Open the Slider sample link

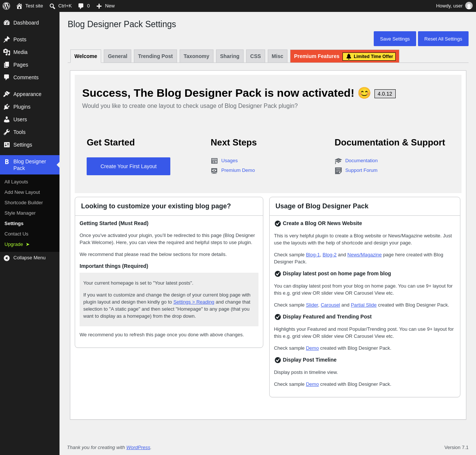click(312, 305)
